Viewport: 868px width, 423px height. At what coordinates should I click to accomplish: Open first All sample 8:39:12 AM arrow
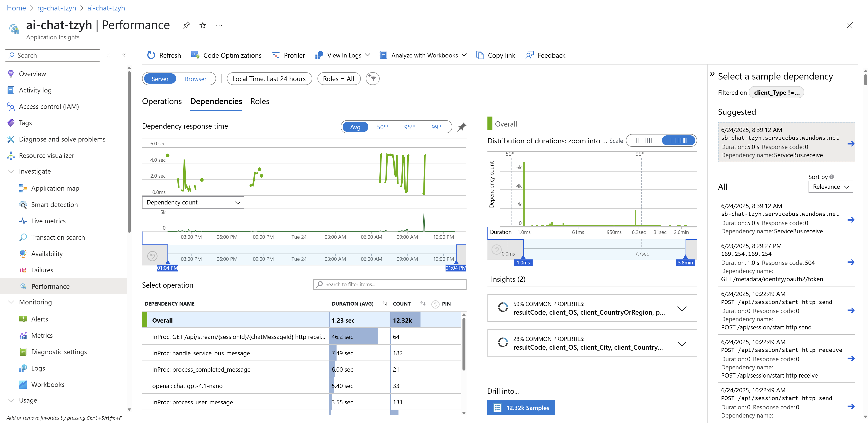click(851, 220)
